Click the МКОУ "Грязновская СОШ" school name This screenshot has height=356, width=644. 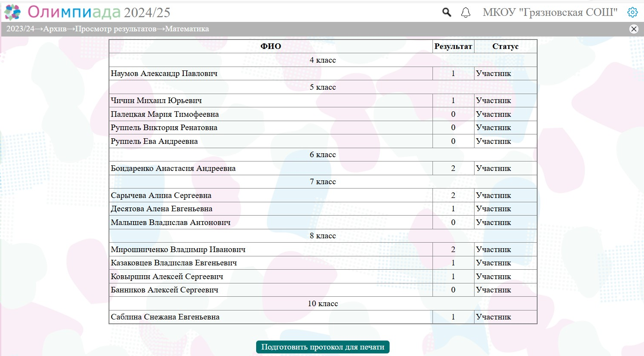550,12
